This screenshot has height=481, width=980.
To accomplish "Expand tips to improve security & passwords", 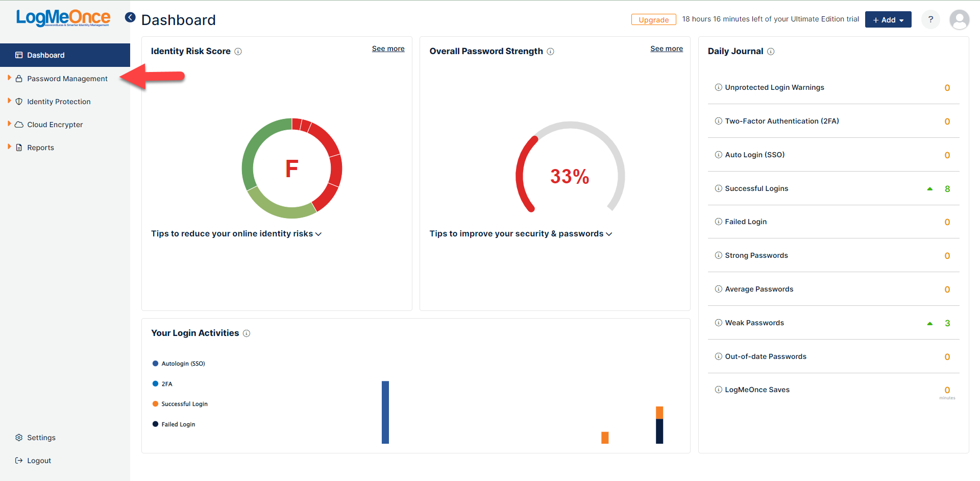I will (x=521, y=234).
